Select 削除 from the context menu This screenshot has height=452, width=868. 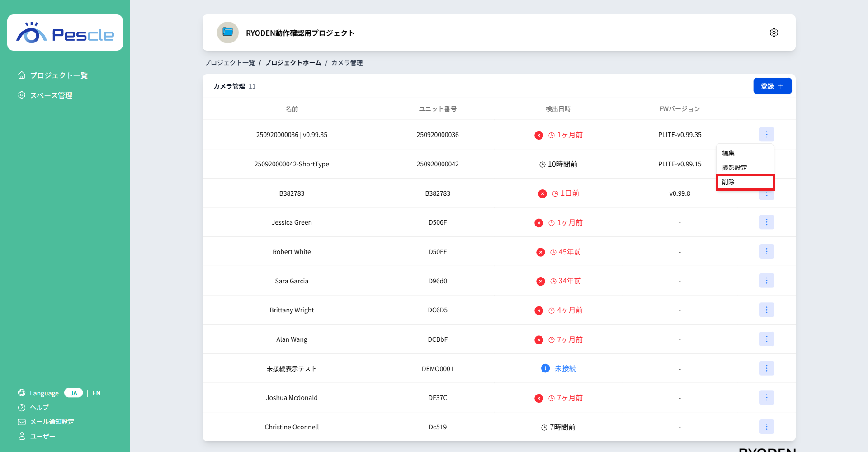[745, 182]
